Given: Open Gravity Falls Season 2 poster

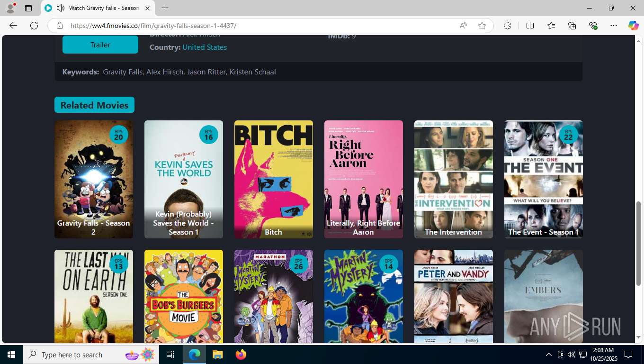Looking at the screenshot, I should pos(94,179).
